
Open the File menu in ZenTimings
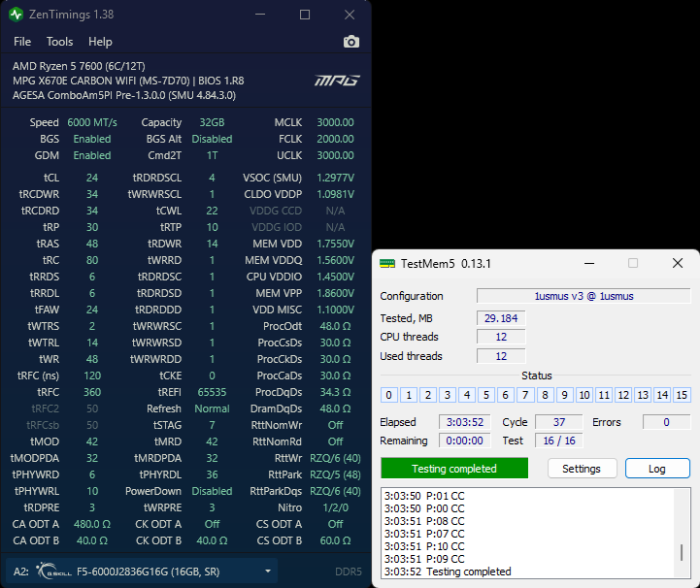tap(22, 42)
